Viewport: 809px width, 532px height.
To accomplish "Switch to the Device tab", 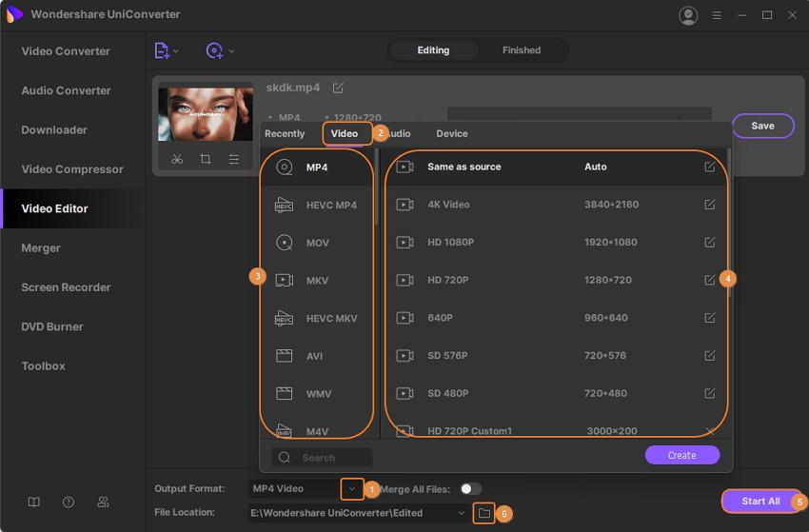I will point(452,134).
